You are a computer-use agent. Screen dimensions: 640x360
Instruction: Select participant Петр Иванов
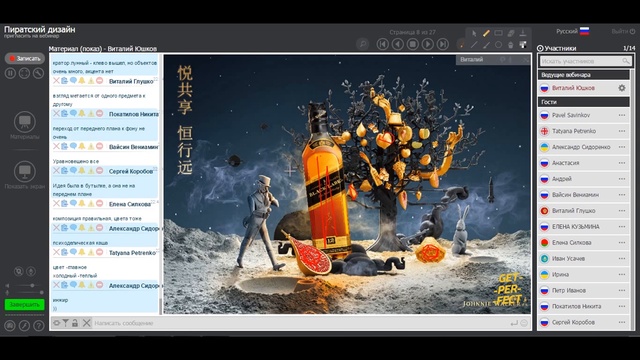click(584, 290)
